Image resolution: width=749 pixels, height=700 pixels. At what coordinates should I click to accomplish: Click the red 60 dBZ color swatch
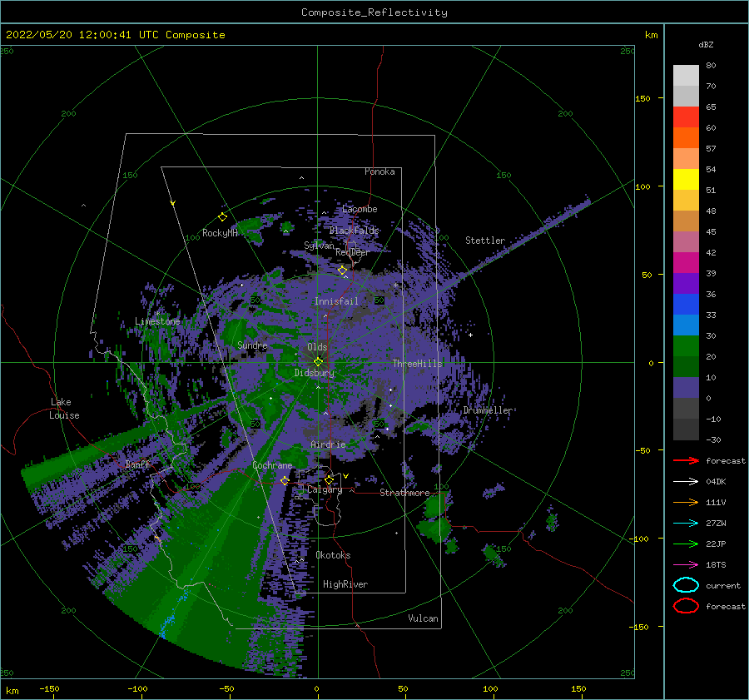(686, 117)
